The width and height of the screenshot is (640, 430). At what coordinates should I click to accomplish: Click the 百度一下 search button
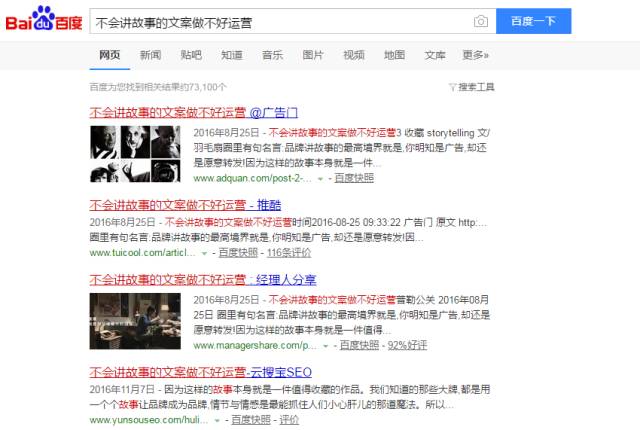point(533,21)
